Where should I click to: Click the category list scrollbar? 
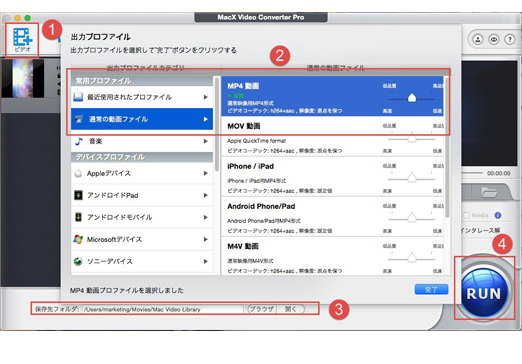tap(217, 125)
